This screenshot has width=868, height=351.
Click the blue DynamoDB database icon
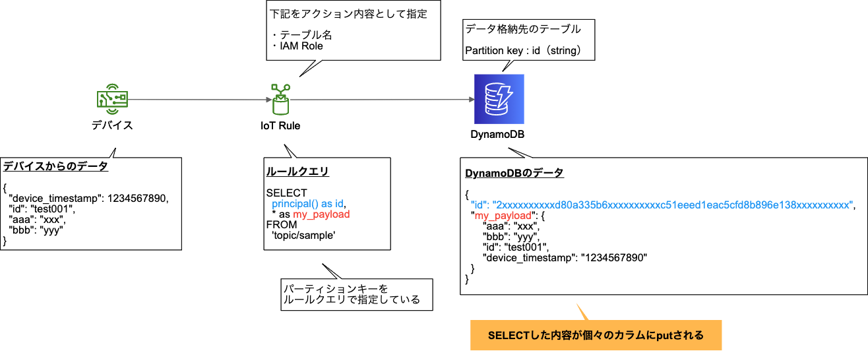(499, 99)
